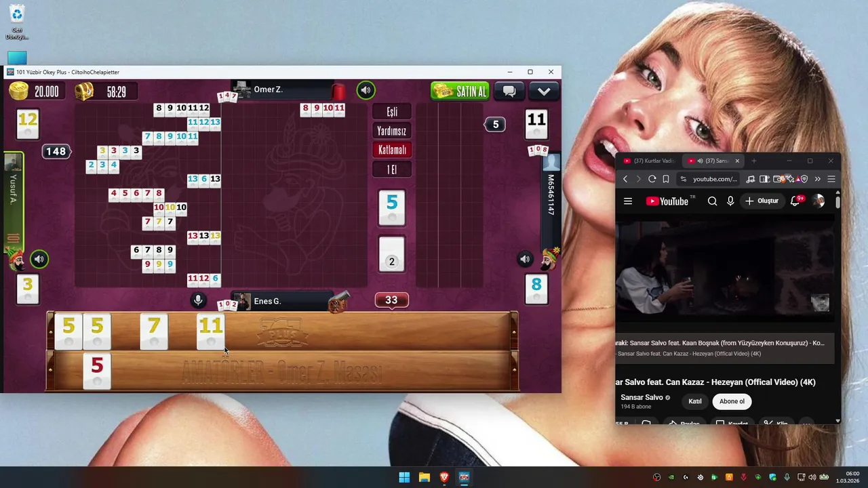868x488 pixels.
Task: Draw from the tile pile showing 2
Action: (x=391, y=254)
